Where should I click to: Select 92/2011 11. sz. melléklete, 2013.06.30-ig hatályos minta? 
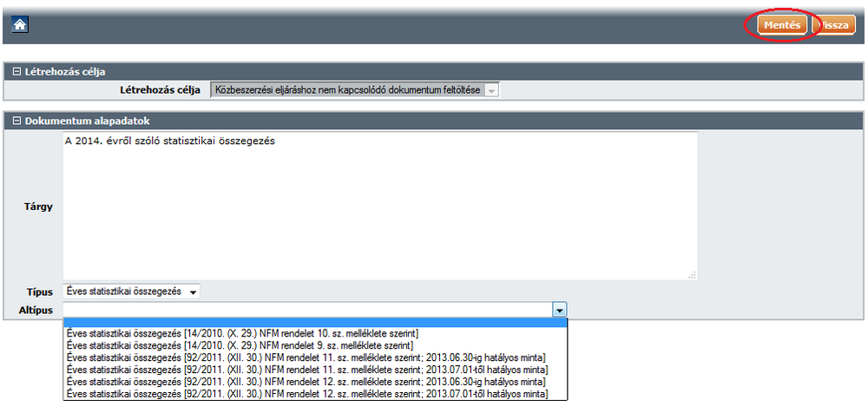306,357
